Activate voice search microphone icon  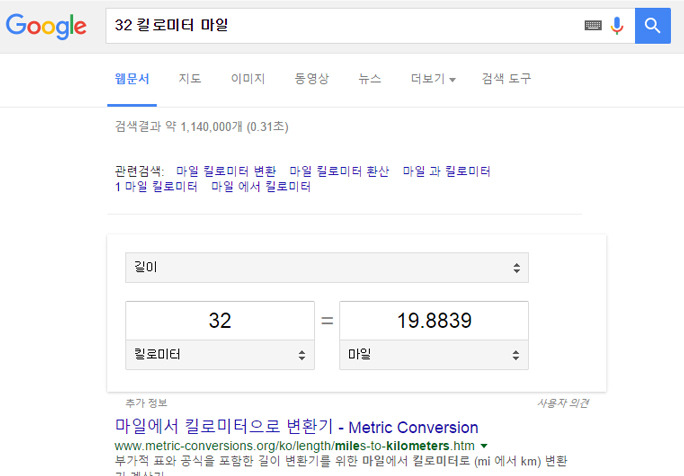pos(617,26)
